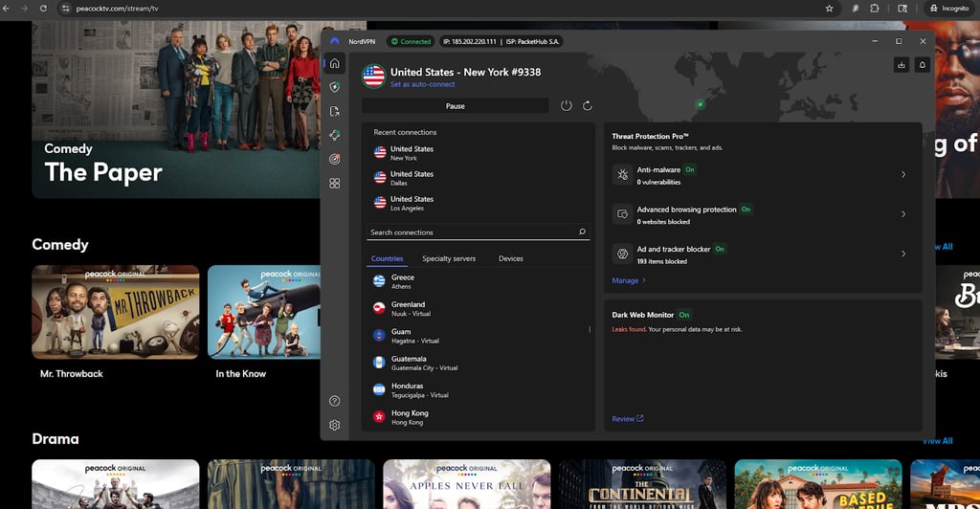Click the reconnect refresh icon
This screenshot has height=509, width=980.
pyautogui.click(x=588, y=105)
